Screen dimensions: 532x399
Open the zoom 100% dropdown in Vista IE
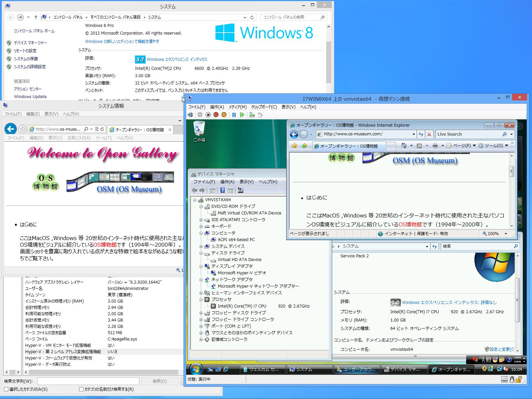pos(506,234)
